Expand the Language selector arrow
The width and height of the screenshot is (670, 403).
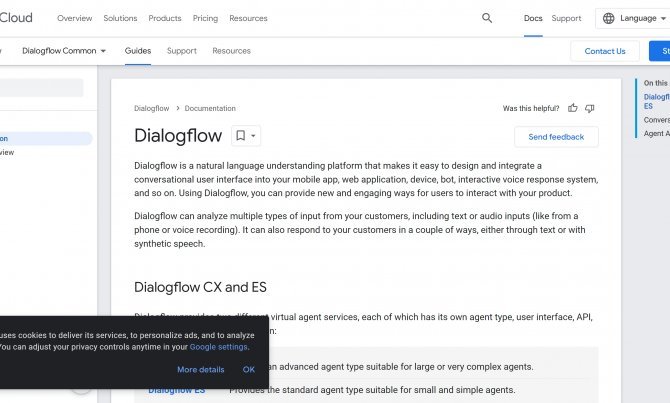click(x=663, y=18)
